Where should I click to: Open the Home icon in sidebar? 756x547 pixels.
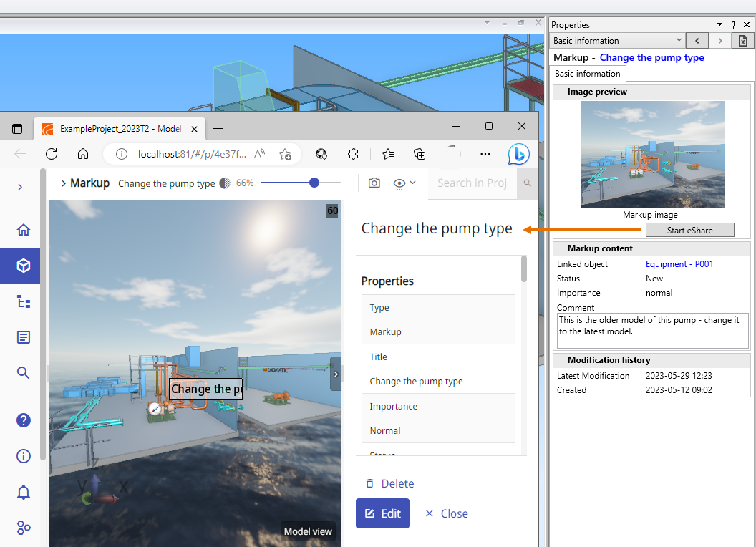coord(24,230)
